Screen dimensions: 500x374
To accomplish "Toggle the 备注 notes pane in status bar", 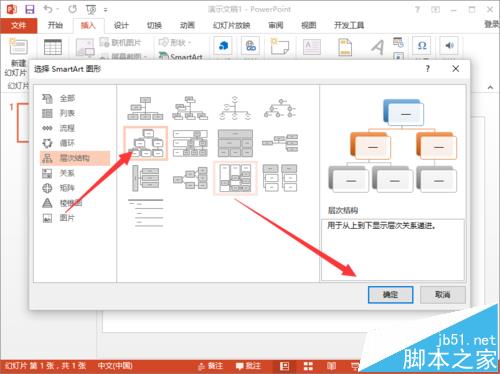I will pyautogui.click(x=210, y=366).
